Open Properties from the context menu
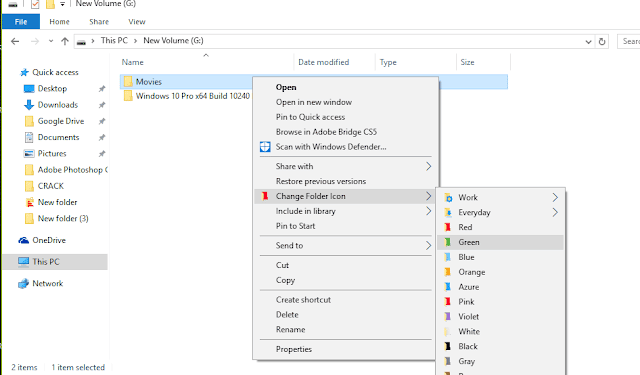The height and width of the screenshot is (375, 640). 345,349
